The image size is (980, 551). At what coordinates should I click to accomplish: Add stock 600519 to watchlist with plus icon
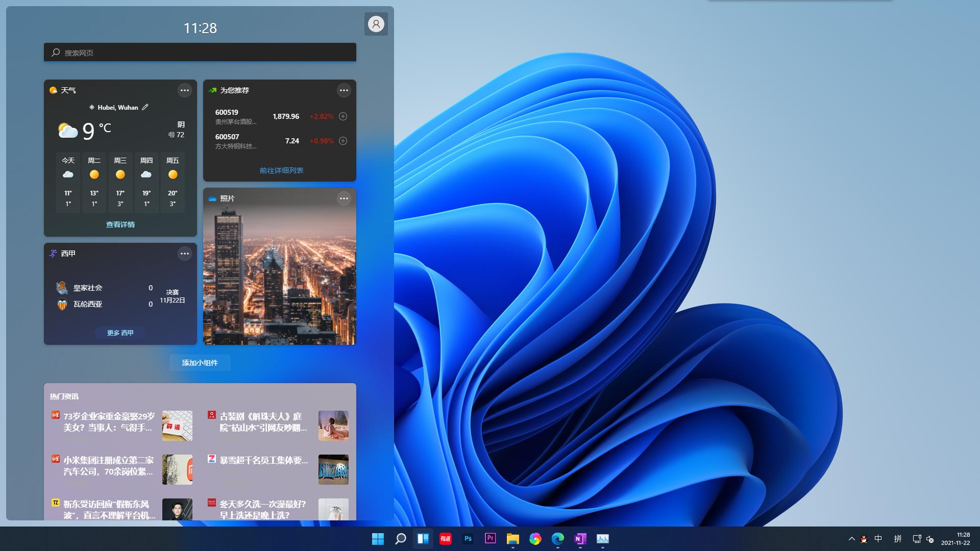[343, 116]
